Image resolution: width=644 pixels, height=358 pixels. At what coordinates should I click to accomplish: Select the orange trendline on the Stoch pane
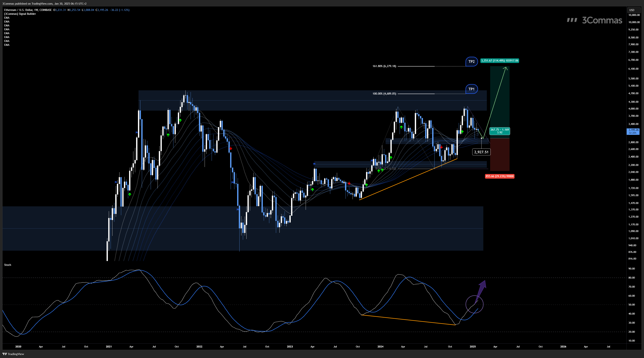[x=408, y=320]
